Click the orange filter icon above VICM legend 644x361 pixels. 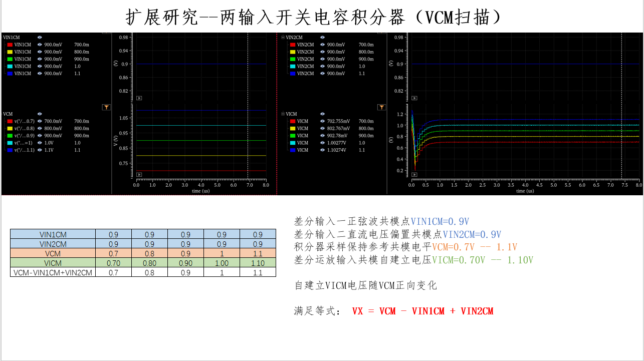pos(382,107)
